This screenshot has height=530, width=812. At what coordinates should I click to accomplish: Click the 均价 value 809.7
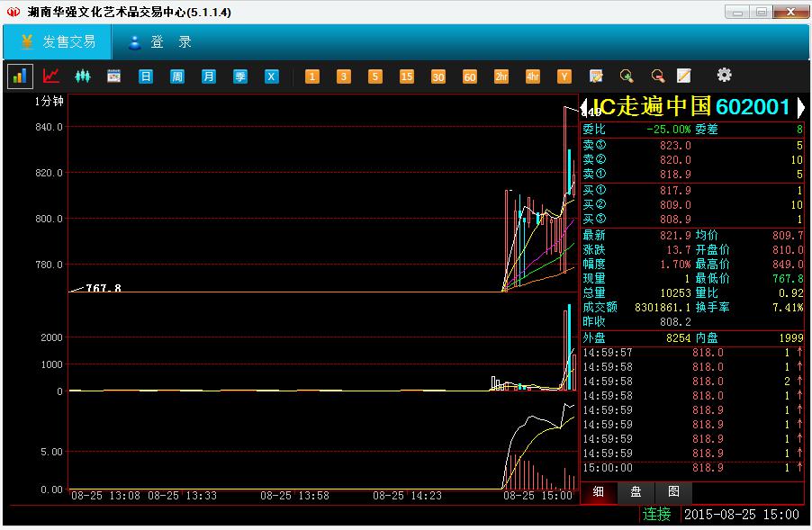coord(788,236)
